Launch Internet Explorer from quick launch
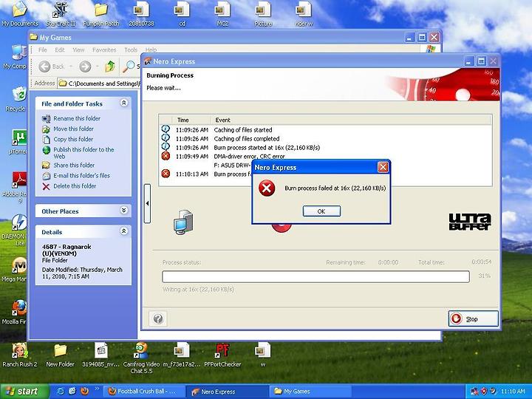The width and height of the screenshot is (532, 399). pyautogui.click(x=61, y=391)
